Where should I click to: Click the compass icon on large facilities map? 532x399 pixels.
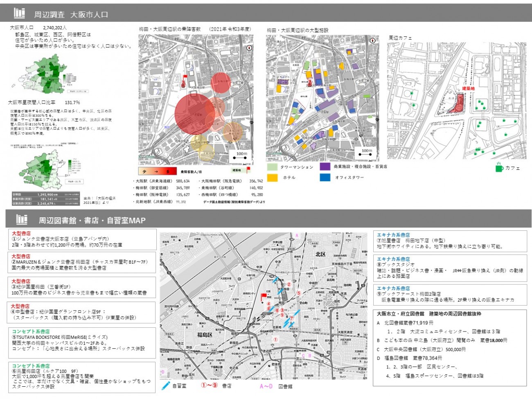coord(373,41)
